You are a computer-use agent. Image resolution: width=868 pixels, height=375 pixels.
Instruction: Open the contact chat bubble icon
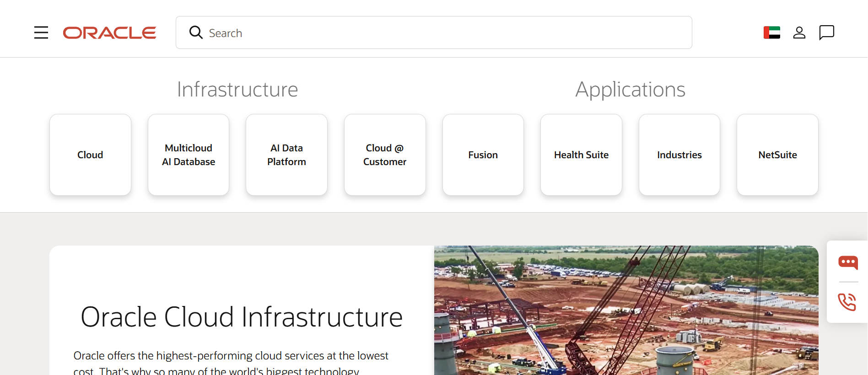(x=827, y=32)
